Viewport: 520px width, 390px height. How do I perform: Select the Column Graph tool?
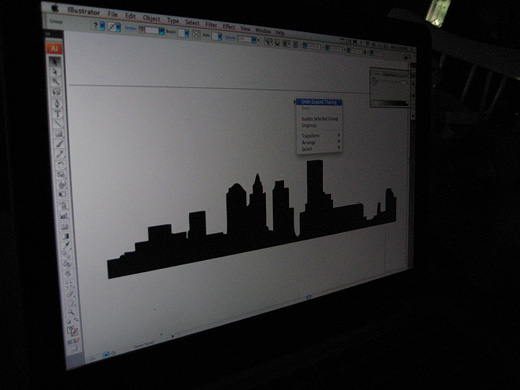[64, 216]
